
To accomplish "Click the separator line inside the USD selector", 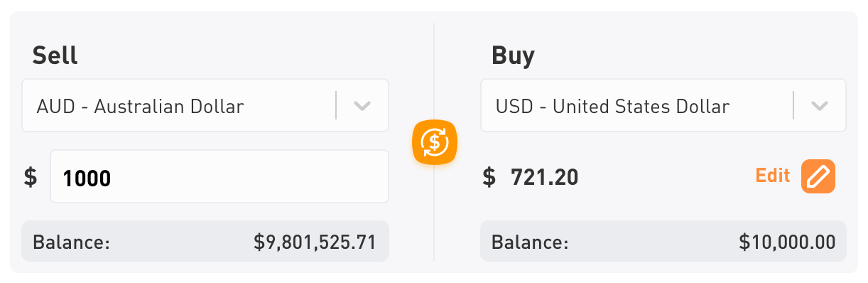I will point(793,105).
